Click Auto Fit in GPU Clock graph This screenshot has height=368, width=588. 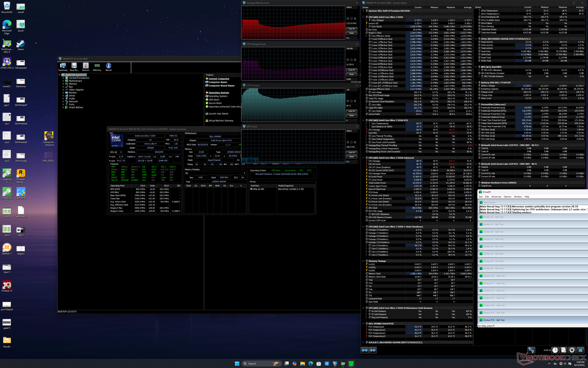352,152
